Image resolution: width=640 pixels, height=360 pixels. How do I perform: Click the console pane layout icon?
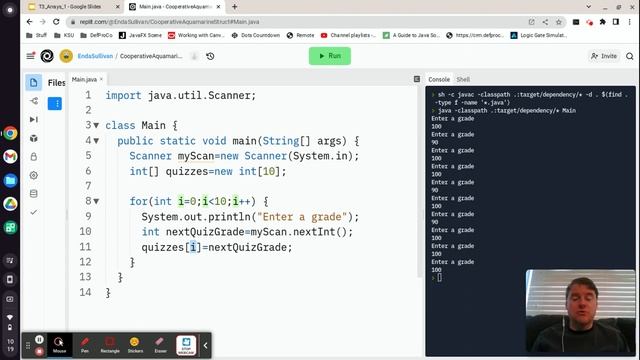pyautogui.click(x=417, y=79)
